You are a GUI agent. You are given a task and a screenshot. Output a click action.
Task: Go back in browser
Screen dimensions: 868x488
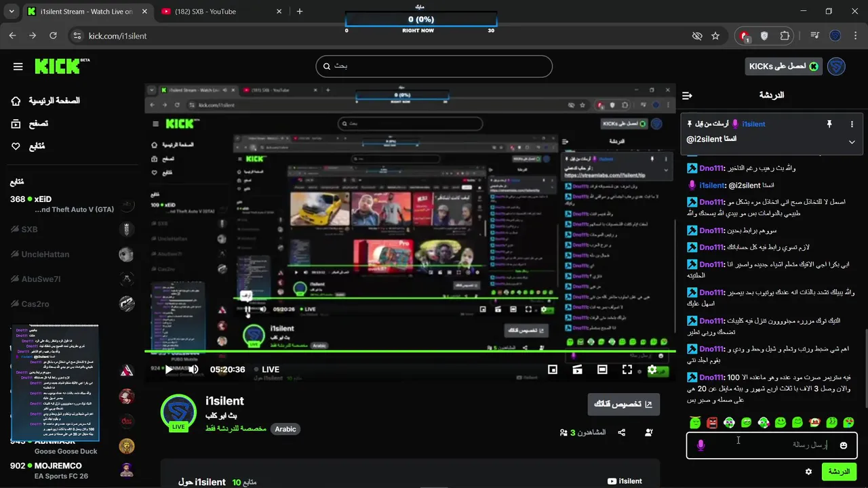click(x=13, y=36)
